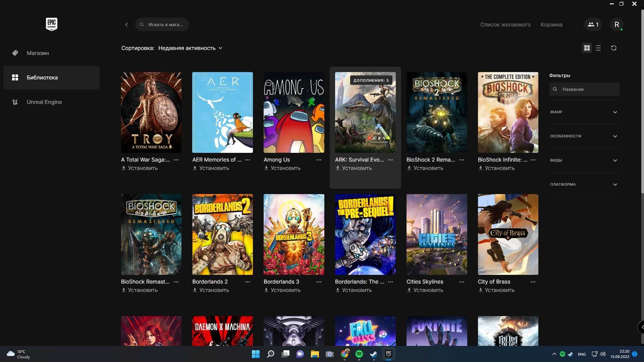Viewport: 644px width, 362px height.
Task: Install City of Brass via Установить
Action: 496,290
